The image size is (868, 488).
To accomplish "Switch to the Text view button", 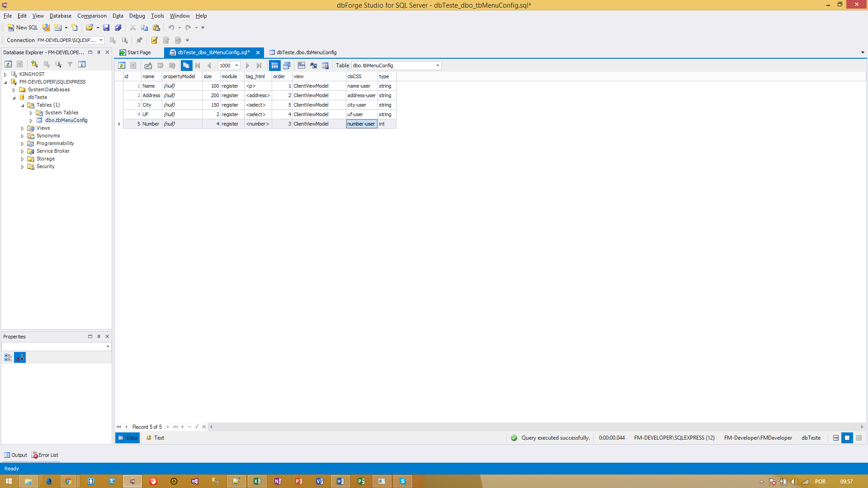I will point(155,438).
